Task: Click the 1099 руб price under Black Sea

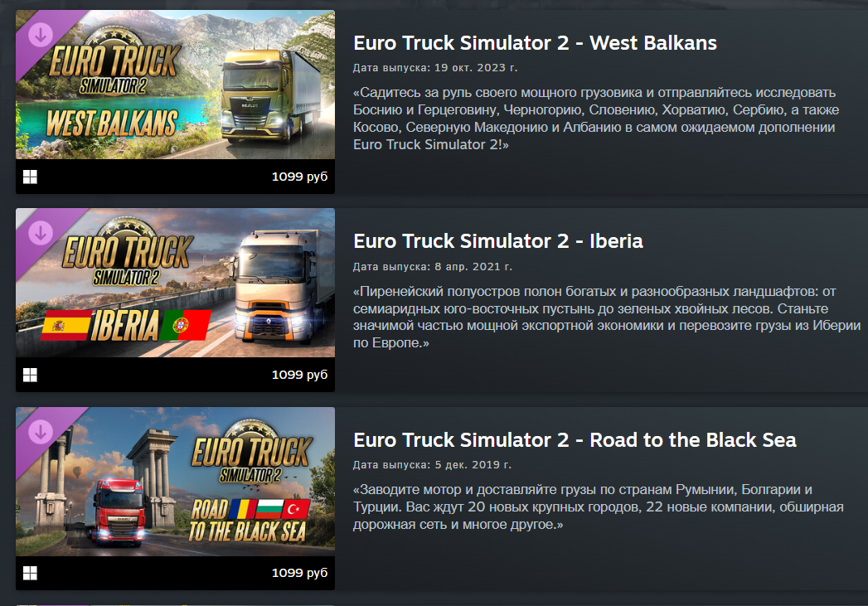Action: [x=299, y=573]
